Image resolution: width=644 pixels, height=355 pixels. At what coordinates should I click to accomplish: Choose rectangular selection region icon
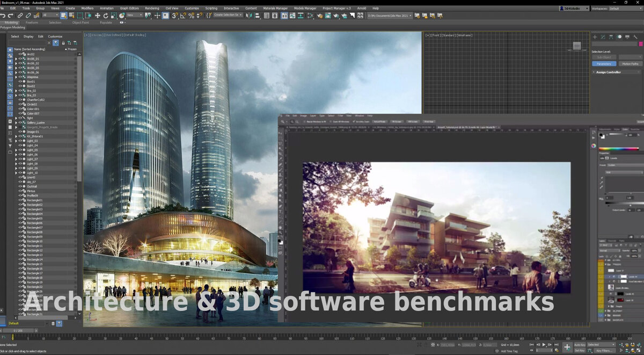pyautogui.click(x=80, y=16)
